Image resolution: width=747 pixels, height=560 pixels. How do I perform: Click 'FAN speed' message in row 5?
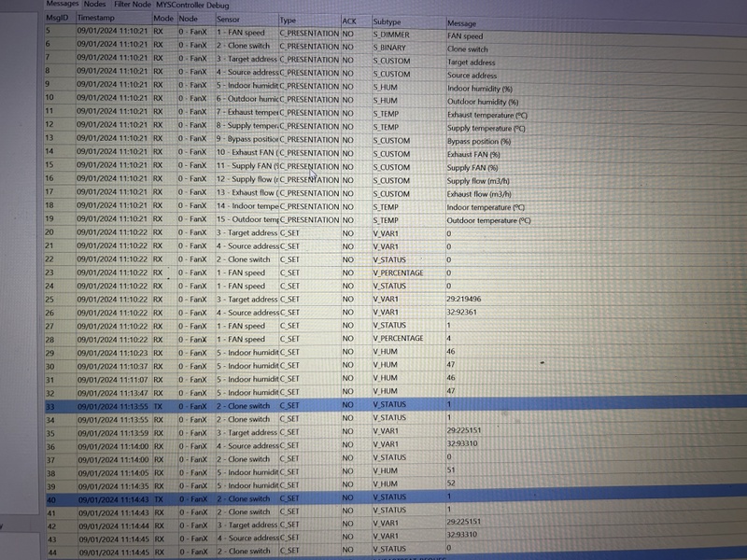pos(465,36)
